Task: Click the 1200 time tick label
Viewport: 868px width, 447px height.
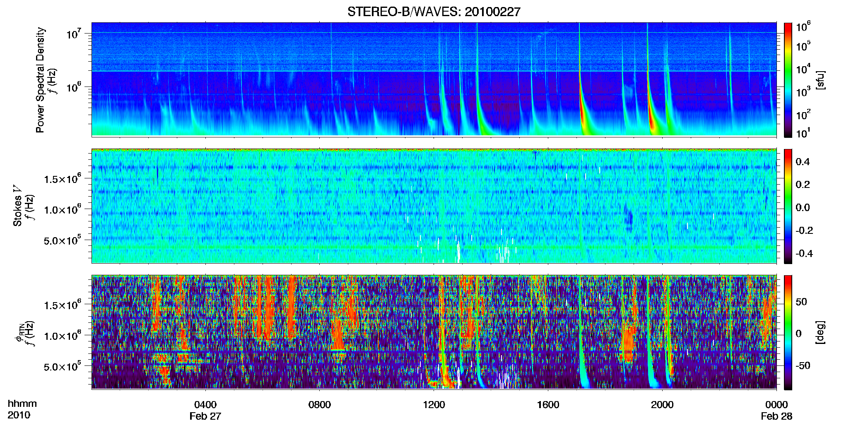Action: click(434, 405)
